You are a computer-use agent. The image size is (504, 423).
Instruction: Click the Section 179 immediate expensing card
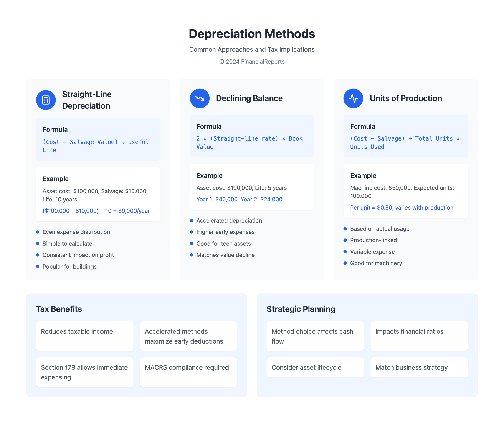84,372
